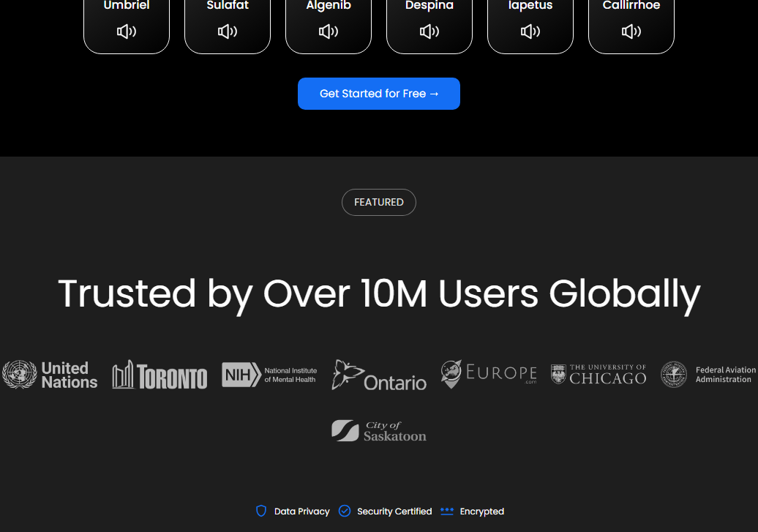The image size is (758, 532).
Task: Click the Sulafat voice name
Action: (228, 5)
